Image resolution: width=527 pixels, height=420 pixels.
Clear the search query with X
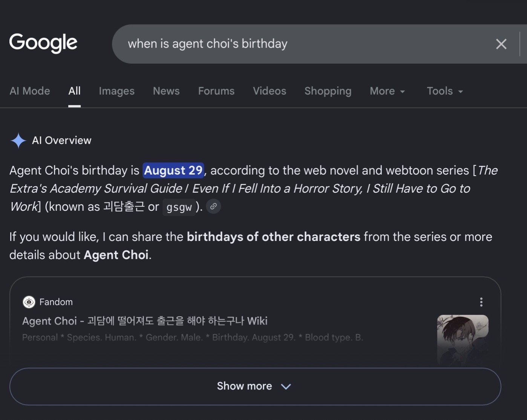(x=501, y=44)
